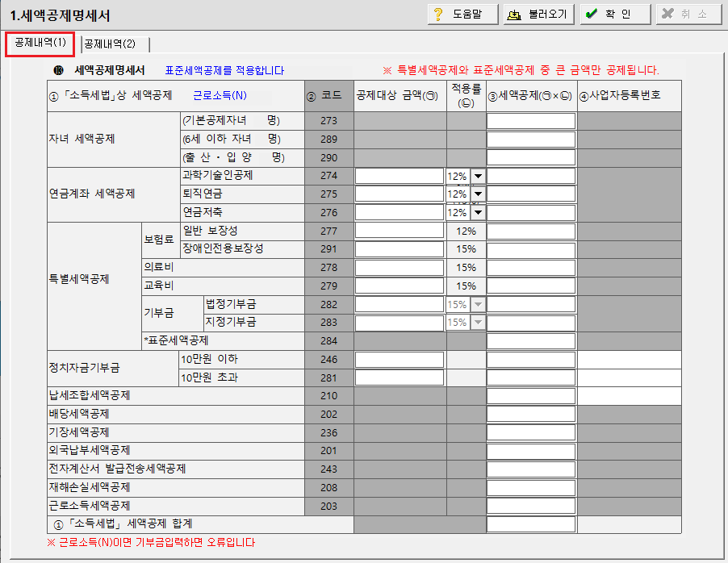This screenshot has width=728, height=563.
Task: Open rate dropdown for 연금저축 row
Action: [x=478, y=213]
